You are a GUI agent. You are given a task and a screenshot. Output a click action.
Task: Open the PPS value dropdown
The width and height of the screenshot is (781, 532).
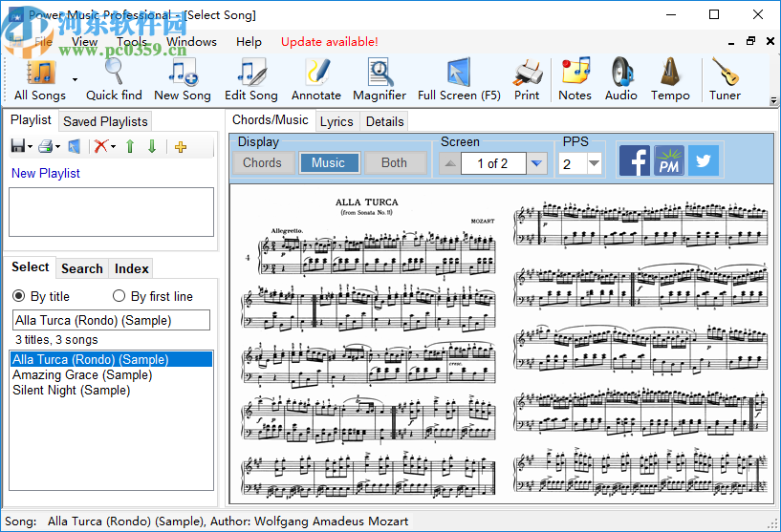(x=594, y=163)
